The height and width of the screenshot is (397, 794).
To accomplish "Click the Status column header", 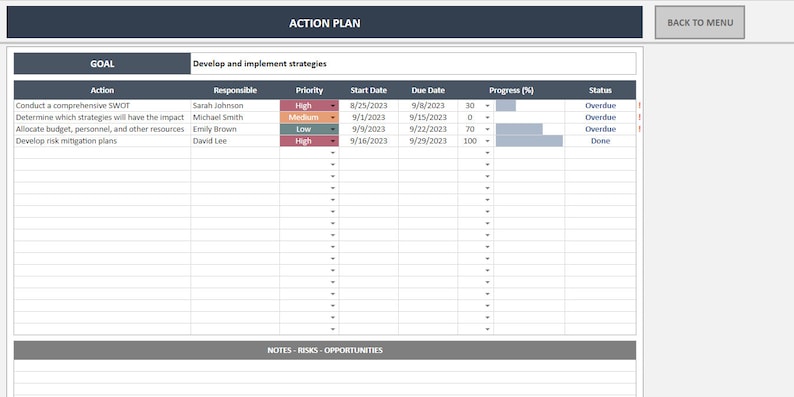I will [600, 90].
